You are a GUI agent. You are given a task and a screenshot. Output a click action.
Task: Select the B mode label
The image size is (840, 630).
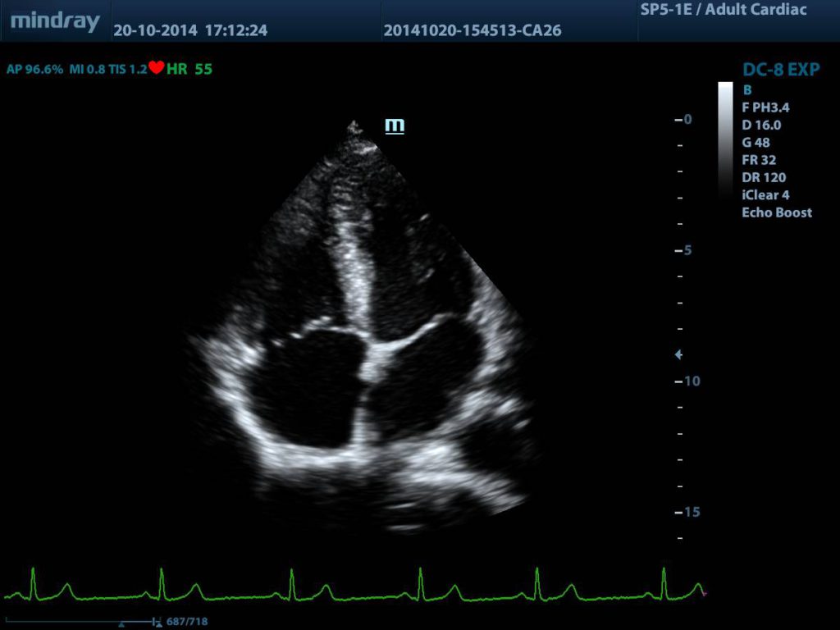pos(746,90)
